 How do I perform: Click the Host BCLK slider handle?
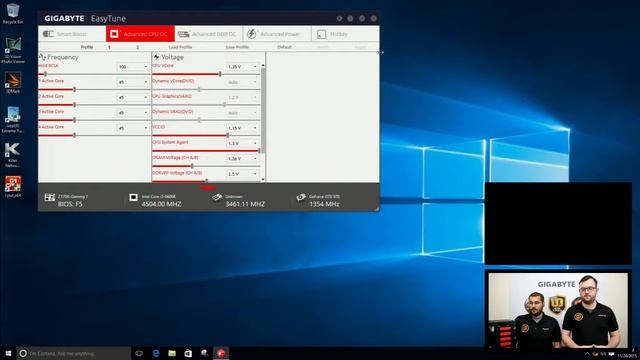(45, 74)
